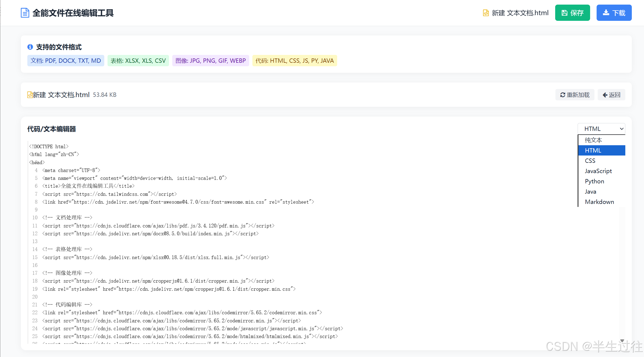Download the file with the blue 下载 button

[x=614, y=13]
